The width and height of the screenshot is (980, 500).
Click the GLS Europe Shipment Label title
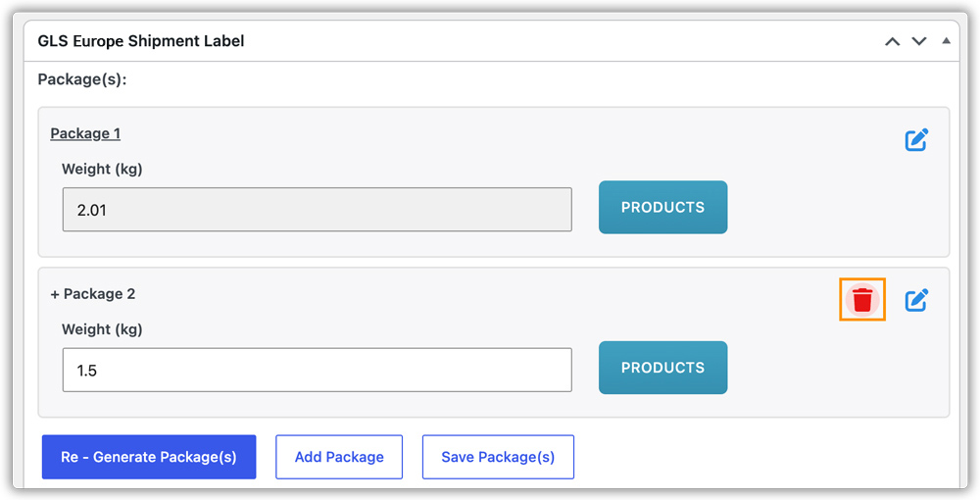coord(140,41)
